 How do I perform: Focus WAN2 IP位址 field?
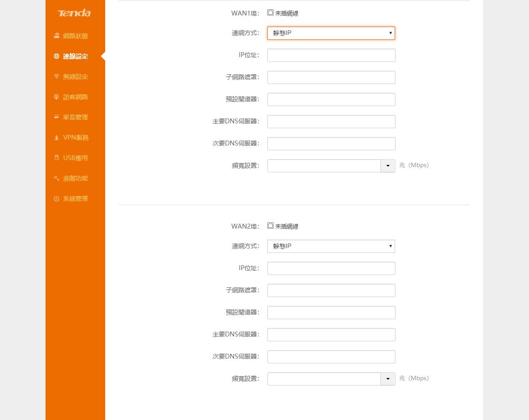(331, 268)
